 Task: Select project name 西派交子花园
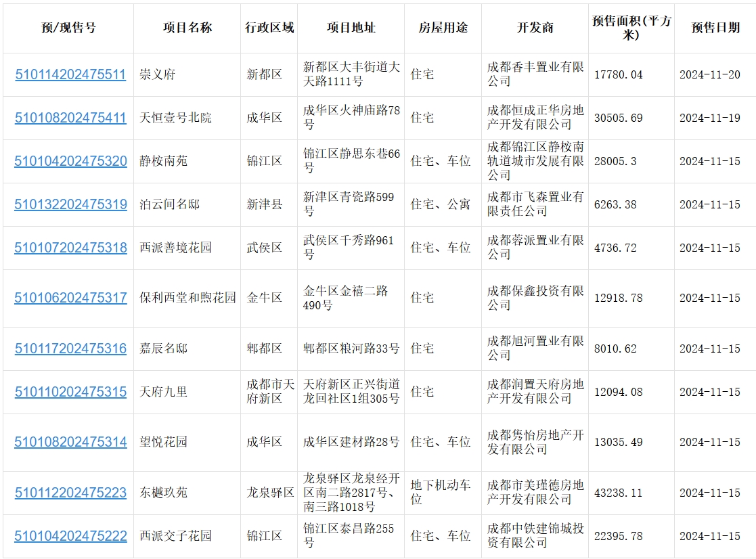pos(175,537)
